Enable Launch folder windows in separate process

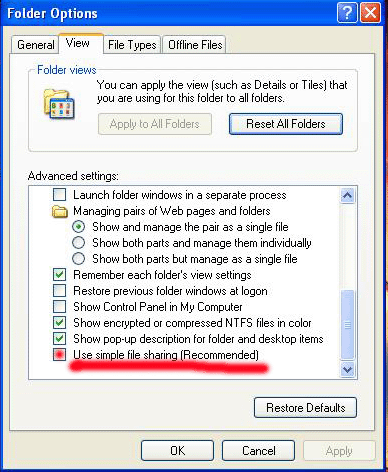click(60, 194)
